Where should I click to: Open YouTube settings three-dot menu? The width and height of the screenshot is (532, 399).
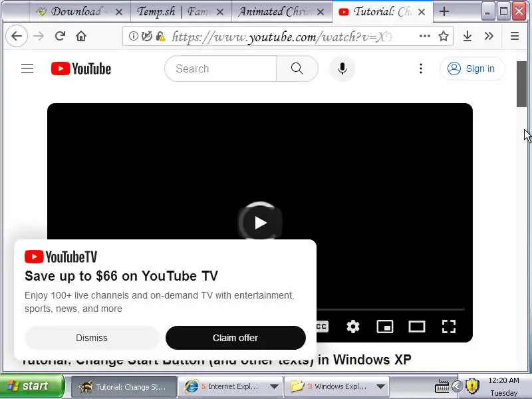[421, 68]
